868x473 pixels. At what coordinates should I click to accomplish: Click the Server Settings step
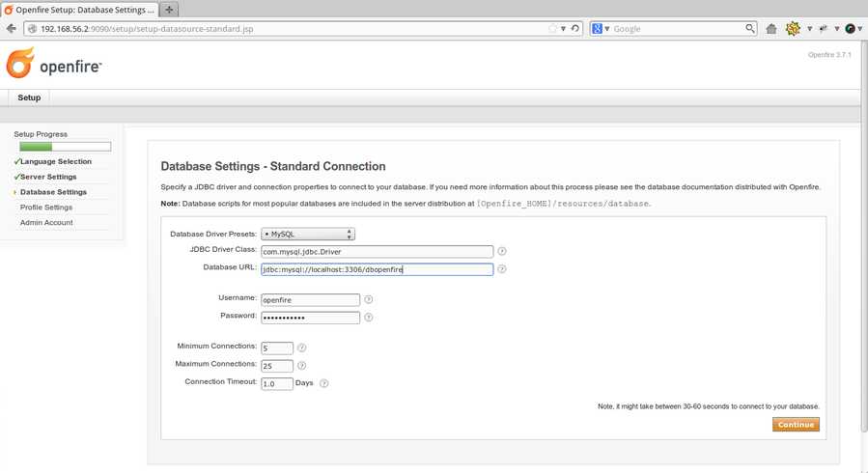point(48,177)
